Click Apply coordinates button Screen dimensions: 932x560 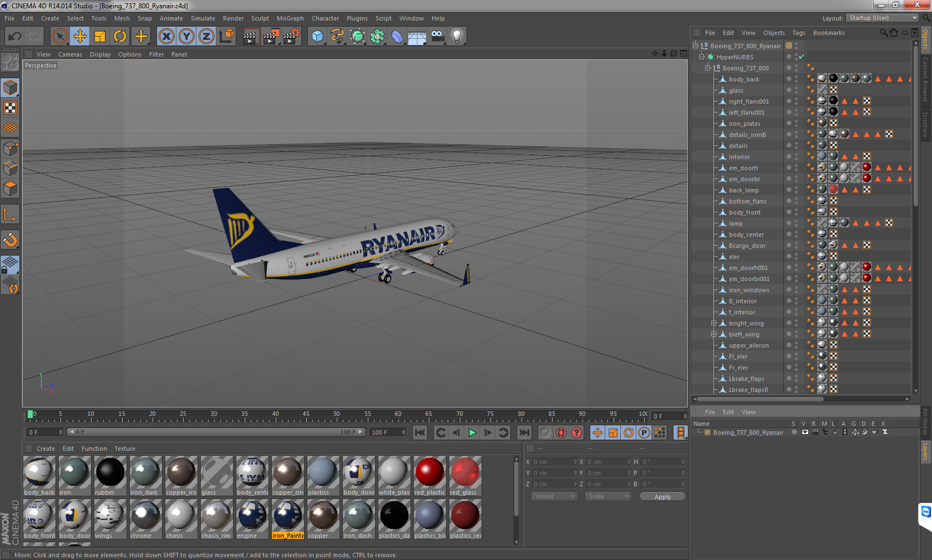662,497
